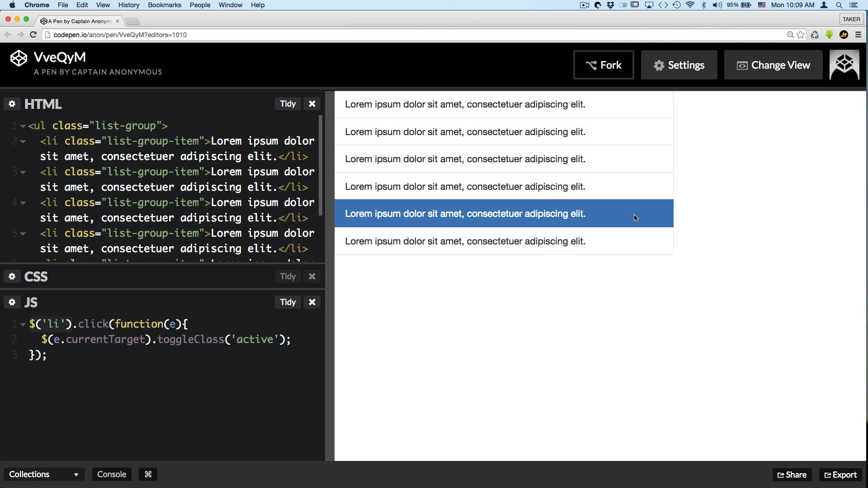Open the Bookmarks menu
Screen dimensions: 868x488
coord(164,5)
